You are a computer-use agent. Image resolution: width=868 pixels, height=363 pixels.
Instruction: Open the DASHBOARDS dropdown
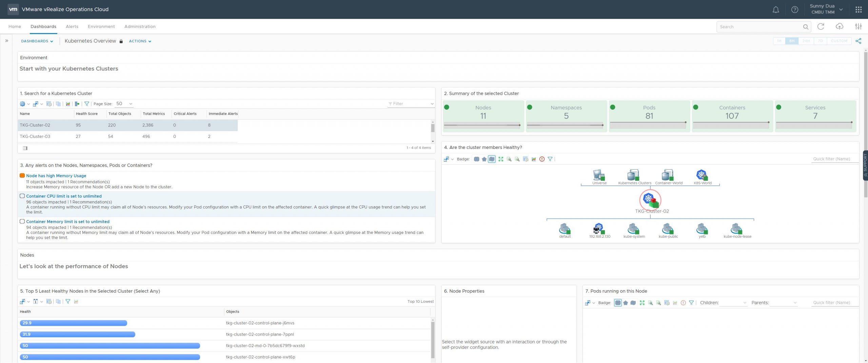pos(37,41)
